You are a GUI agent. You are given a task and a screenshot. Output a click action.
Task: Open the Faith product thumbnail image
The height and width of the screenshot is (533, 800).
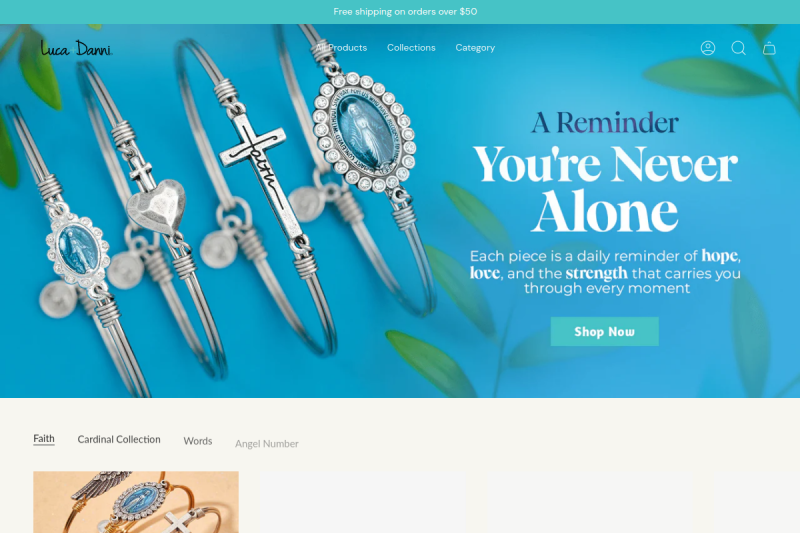[136, 502]
